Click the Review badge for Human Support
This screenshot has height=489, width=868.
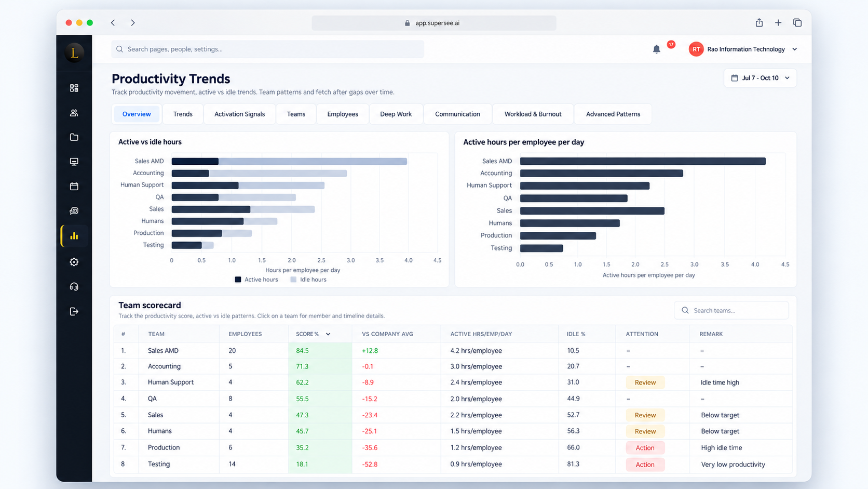[645, 382]
